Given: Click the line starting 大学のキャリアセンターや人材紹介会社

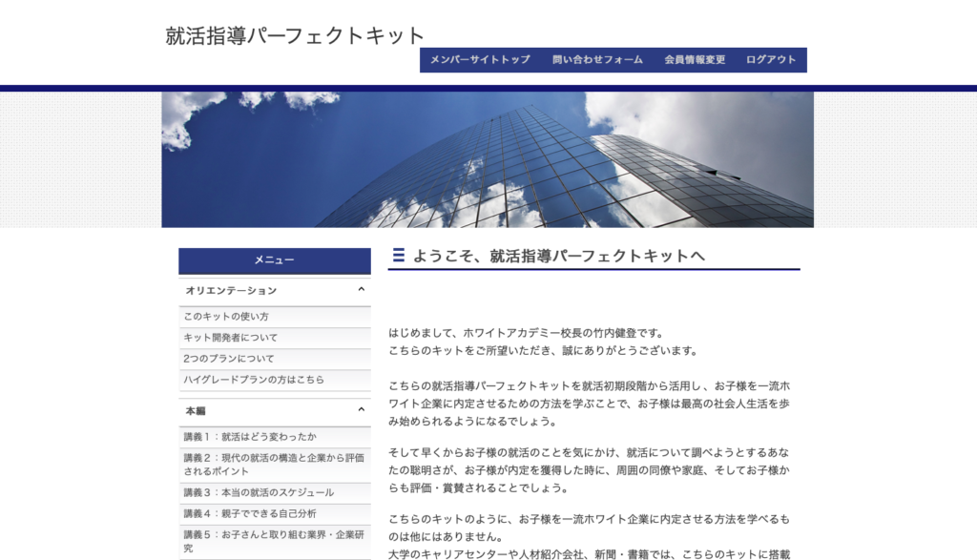Looking at the screenshot, I should [x=589, y=553].
